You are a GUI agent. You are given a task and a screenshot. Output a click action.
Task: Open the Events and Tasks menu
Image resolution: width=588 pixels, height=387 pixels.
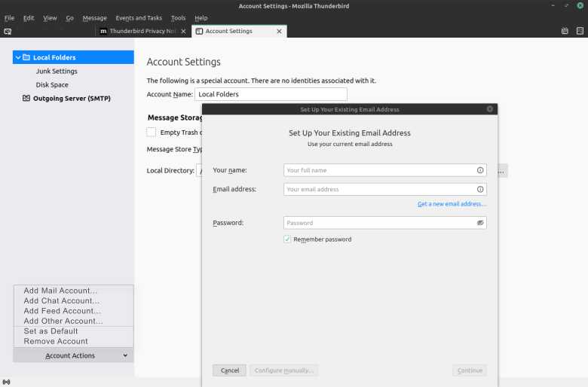coord(139,18)
